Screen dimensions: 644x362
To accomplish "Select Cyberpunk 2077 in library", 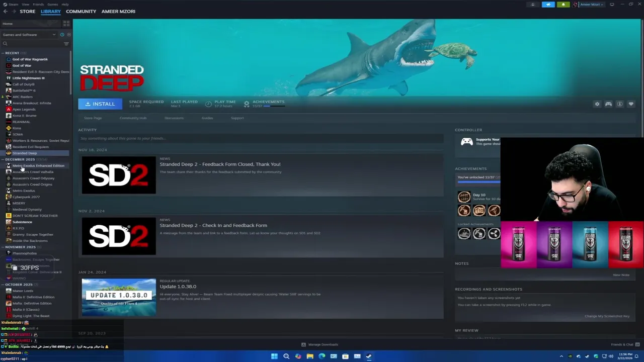I will (x=26, y=197).
